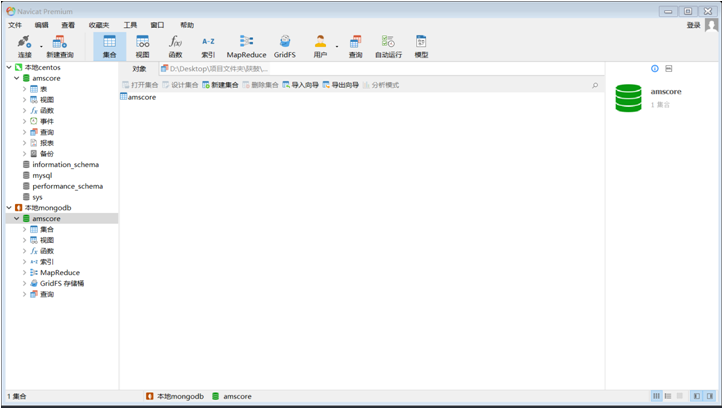The image size is (722, 408).
Task: Expand the 报表 node in the tree
Action: pos(24,143)
